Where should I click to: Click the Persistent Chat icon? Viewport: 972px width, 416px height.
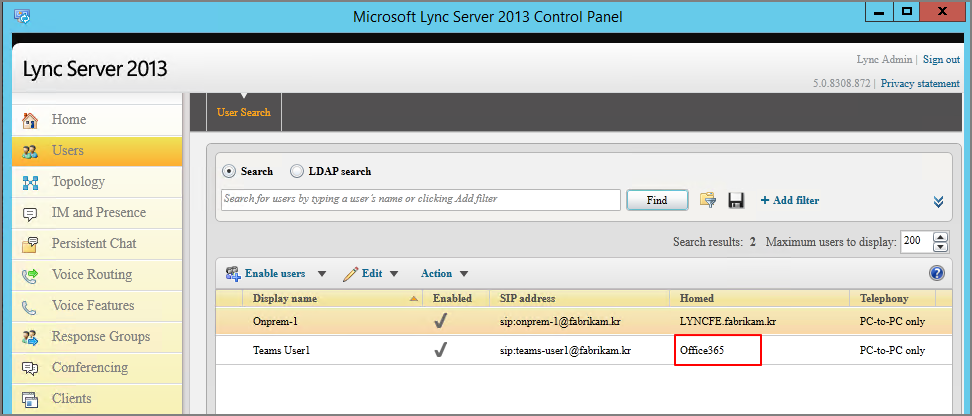point(30,244)
